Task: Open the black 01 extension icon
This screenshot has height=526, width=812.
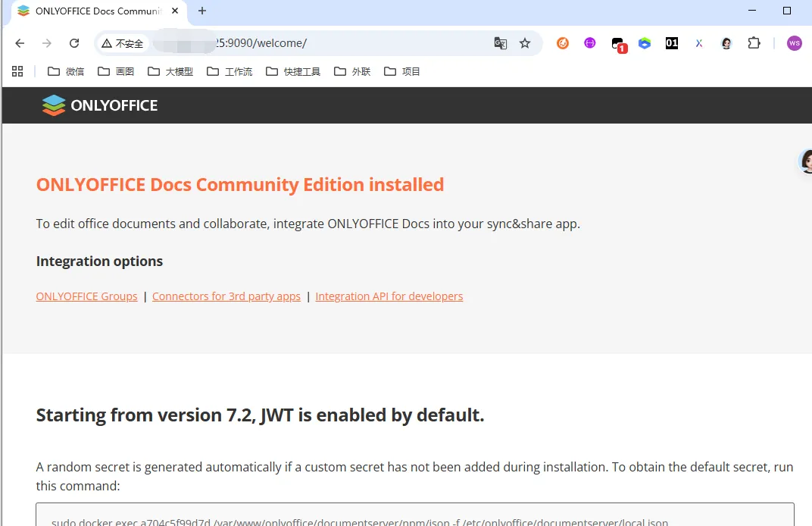Action: coord(672,43)
